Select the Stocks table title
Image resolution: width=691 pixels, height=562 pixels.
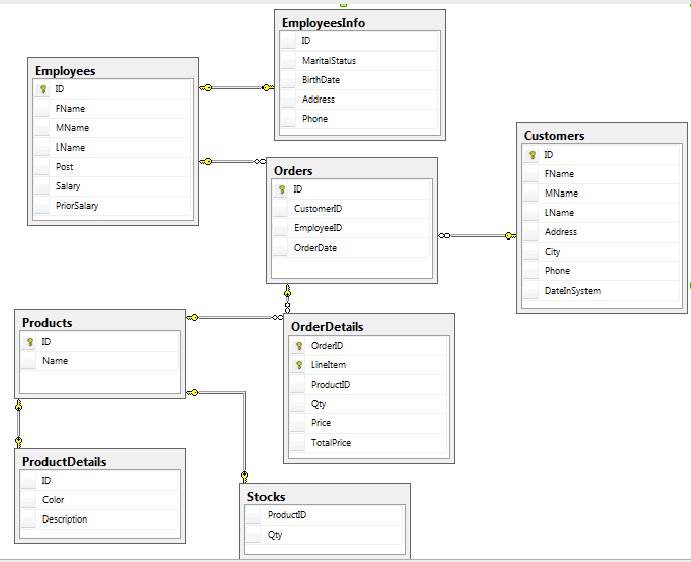(x=266, y=497)
